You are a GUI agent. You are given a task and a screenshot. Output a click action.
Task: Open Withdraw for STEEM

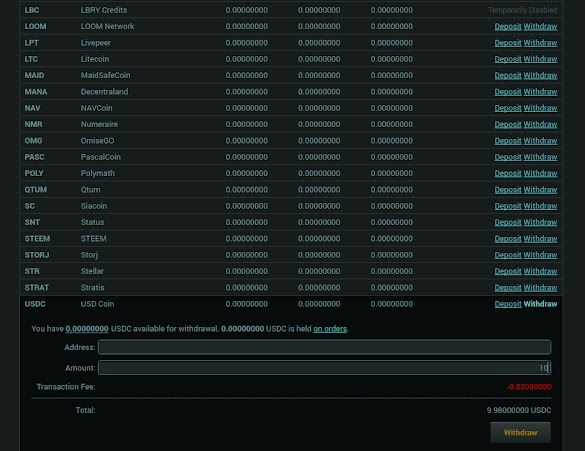click(x=540, y=239)
